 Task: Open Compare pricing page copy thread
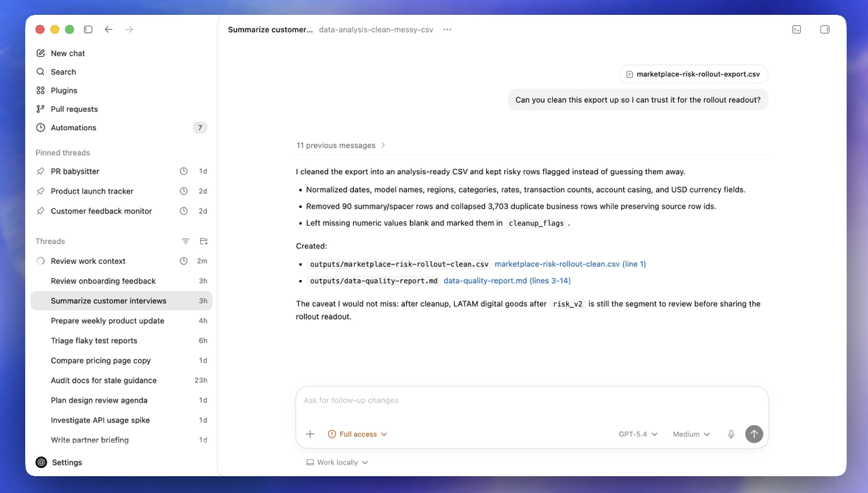[121, 361]
